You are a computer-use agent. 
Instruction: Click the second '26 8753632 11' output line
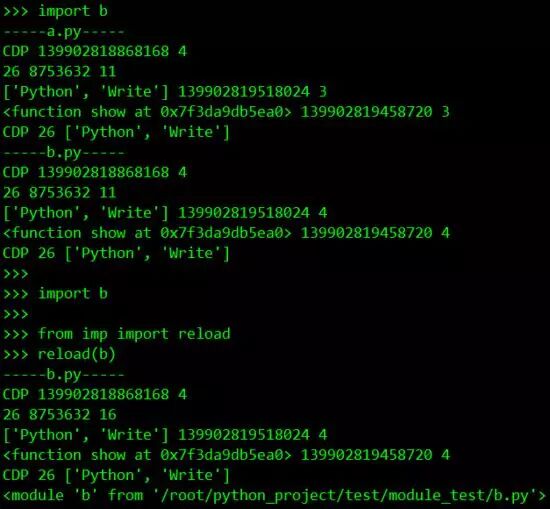(x=59, y=193)
